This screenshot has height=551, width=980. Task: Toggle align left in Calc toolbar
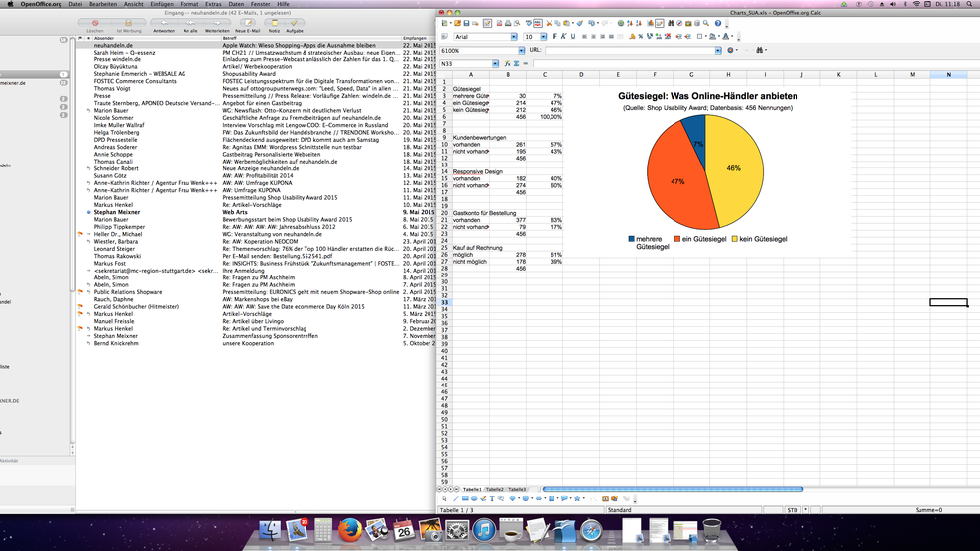[x=584, y=37]
